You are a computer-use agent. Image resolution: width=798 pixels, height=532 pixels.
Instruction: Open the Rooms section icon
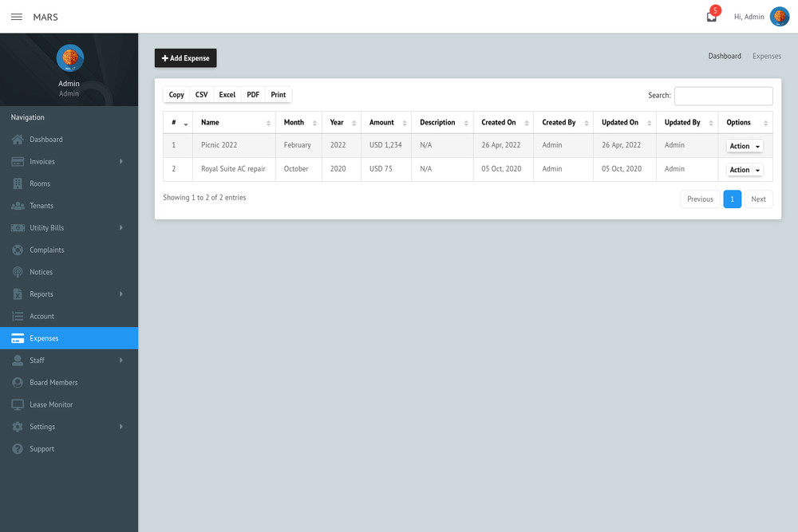pos(16,183)
